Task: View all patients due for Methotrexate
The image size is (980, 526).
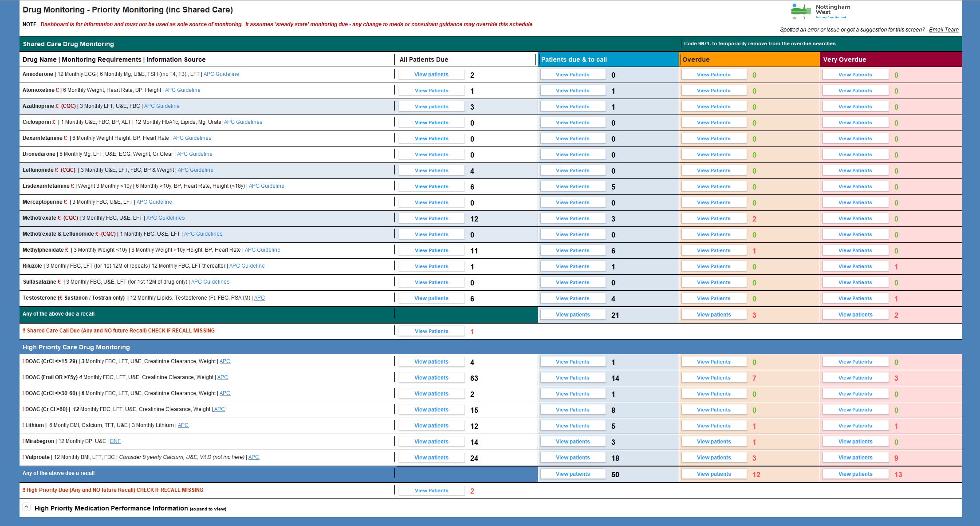Action: pos(431,218)
